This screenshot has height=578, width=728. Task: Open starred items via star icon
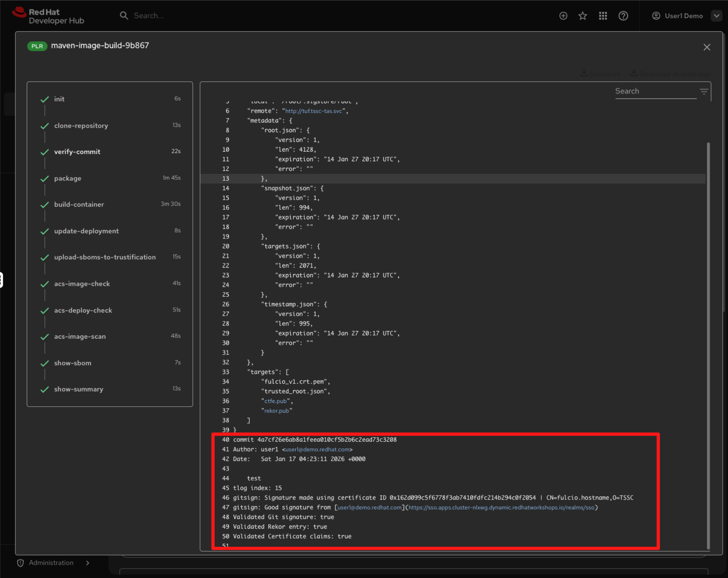click(x=582, y=16)
